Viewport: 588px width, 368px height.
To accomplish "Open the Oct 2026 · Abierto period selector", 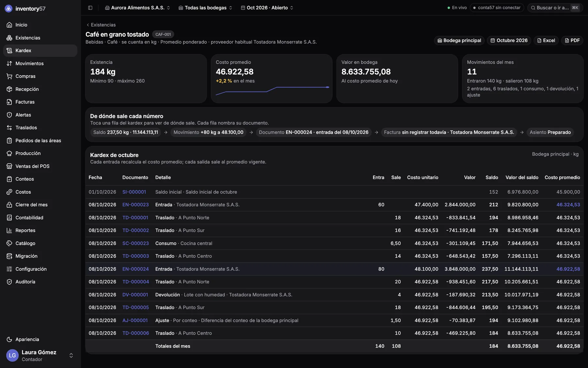I will pyautogui.click(x=267, y=8).
